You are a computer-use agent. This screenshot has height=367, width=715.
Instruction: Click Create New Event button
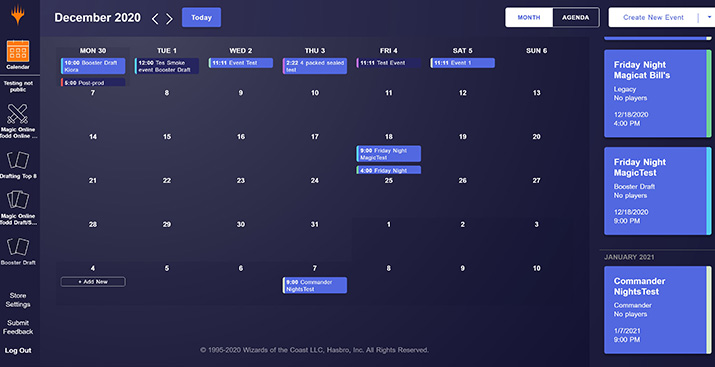[653, 17]
